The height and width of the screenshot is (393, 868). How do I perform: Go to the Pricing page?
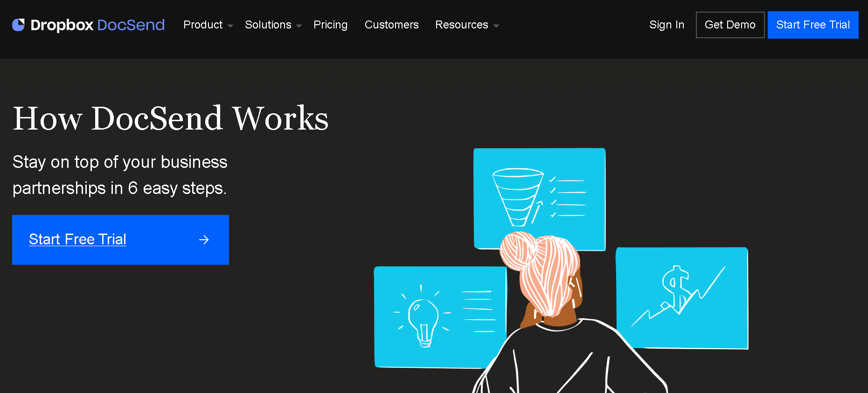(330, 25)
